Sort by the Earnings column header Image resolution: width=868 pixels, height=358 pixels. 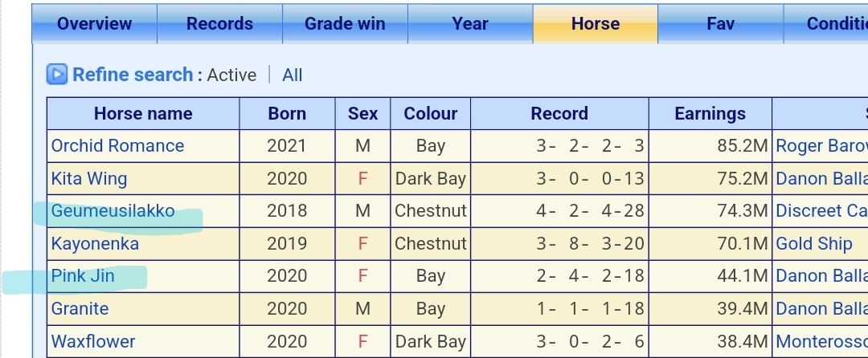[x=710, y=114]
